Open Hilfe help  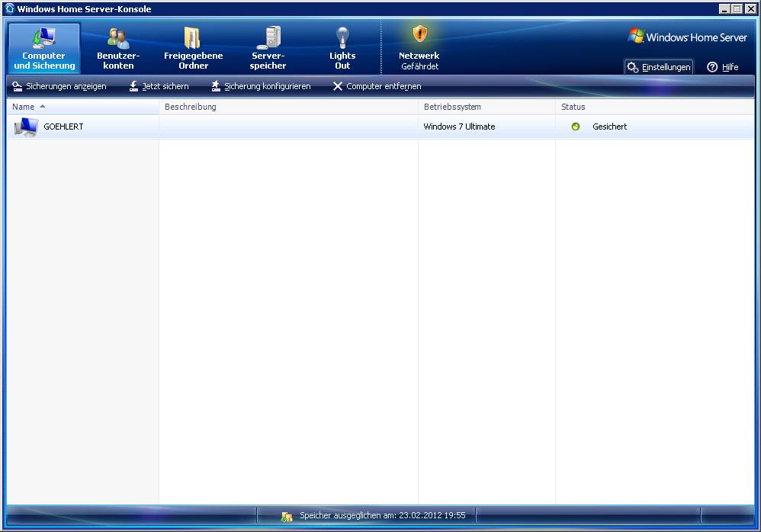tap(722, 67)
